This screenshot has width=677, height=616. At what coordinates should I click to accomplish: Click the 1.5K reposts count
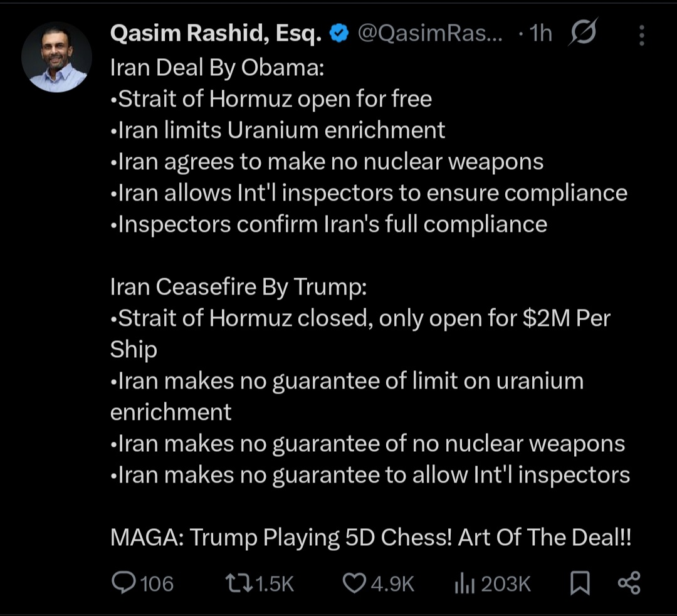276,584
